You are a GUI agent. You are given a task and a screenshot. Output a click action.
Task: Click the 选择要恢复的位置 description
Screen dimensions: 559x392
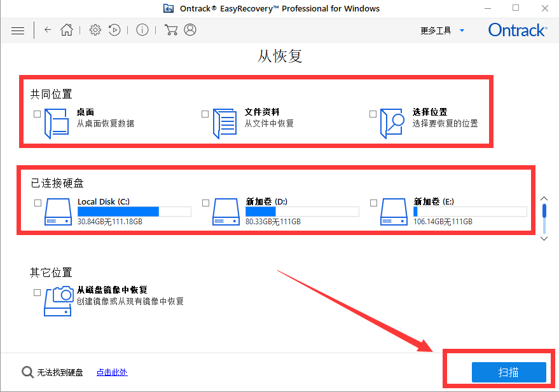click(445, 123)
